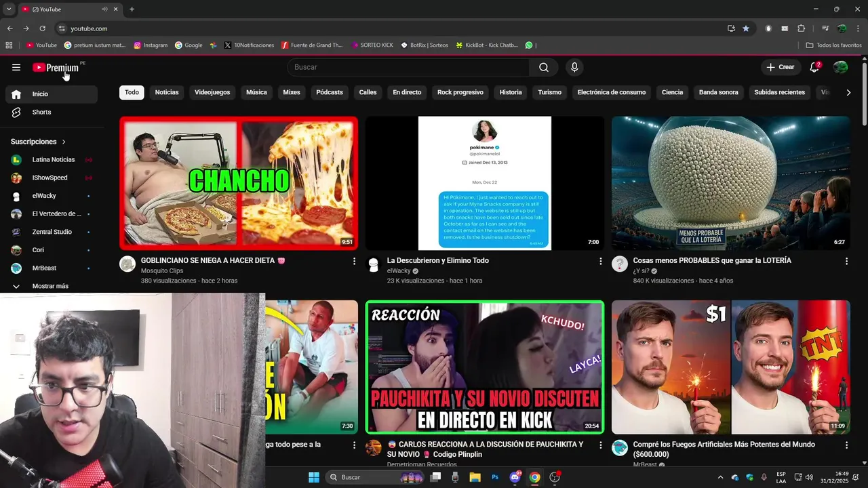Open Chrome media controls icon
This screenshot has width=868, height=488.
coord(825,28)
